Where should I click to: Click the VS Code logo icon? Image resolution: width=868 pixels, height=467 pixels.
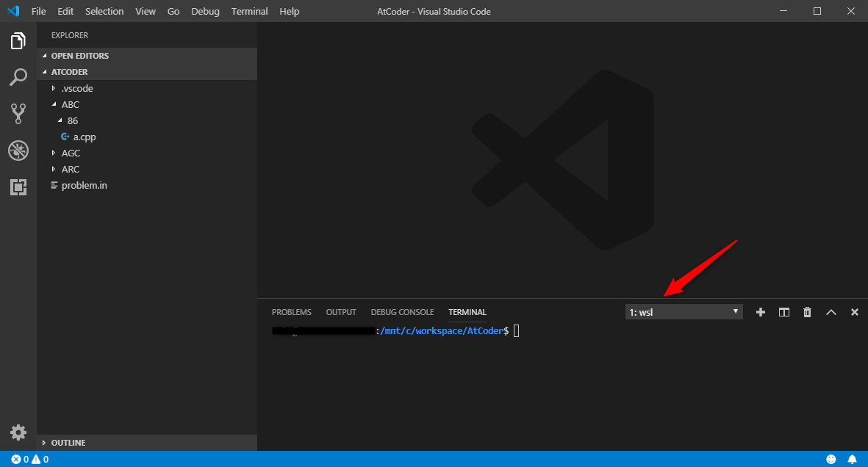click(13, 11)
